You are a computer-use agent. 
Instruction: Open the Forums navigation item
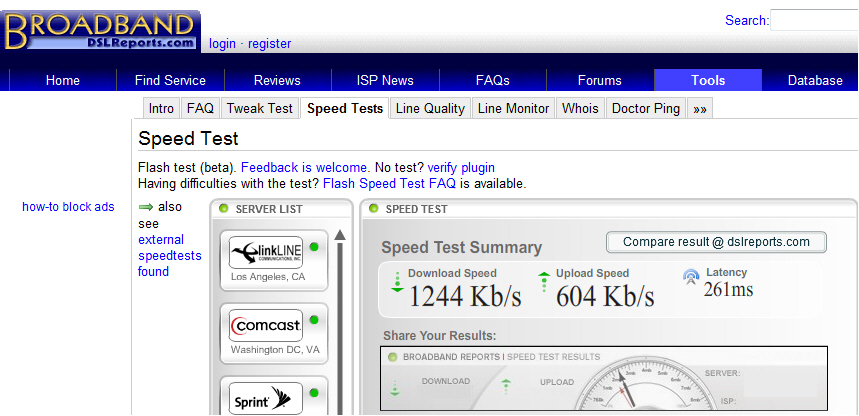click(600, 81)
